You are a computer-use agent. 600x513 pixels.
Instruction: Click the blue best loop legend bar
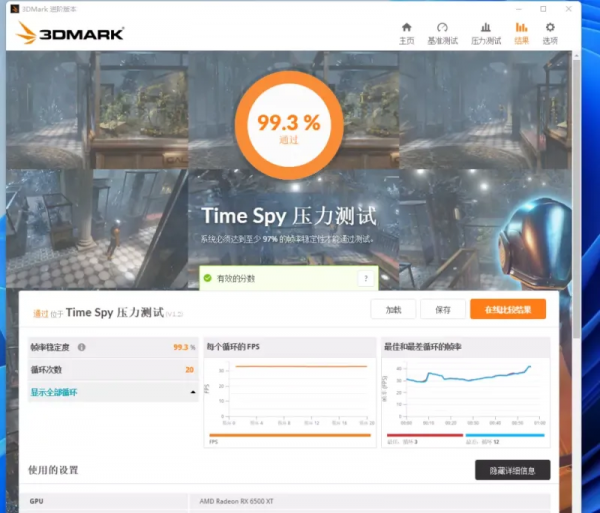(x=505, y=435)
